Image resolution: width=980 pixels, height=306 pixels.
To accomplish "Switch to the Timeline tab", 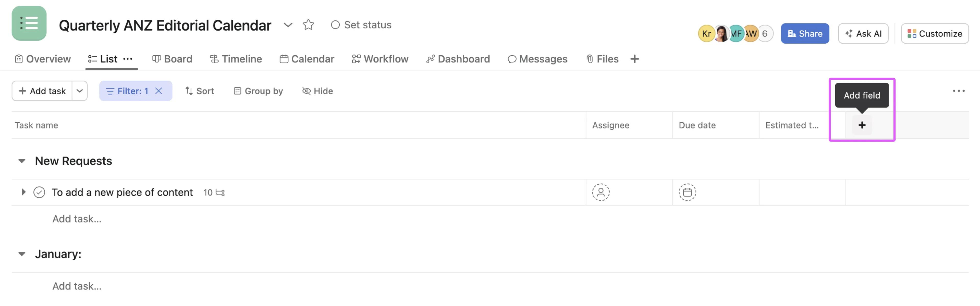I will [x=236, y=59].
